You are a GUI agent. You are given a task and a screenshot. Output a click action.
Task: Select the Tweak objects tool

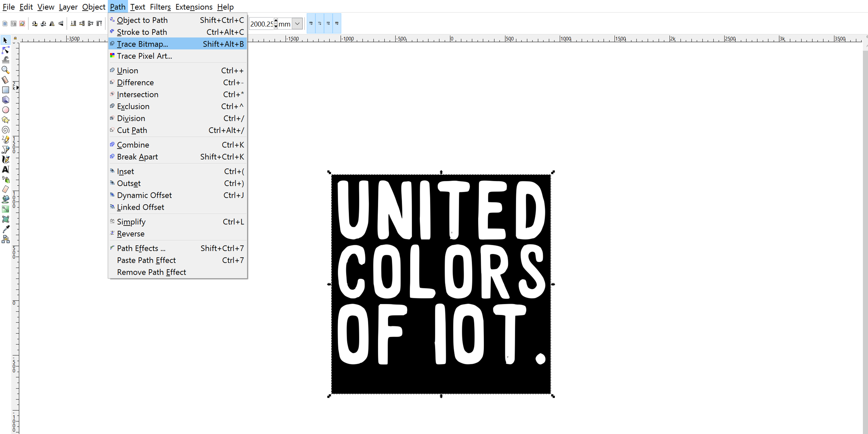pyautogui.click(x=5, y=60)
